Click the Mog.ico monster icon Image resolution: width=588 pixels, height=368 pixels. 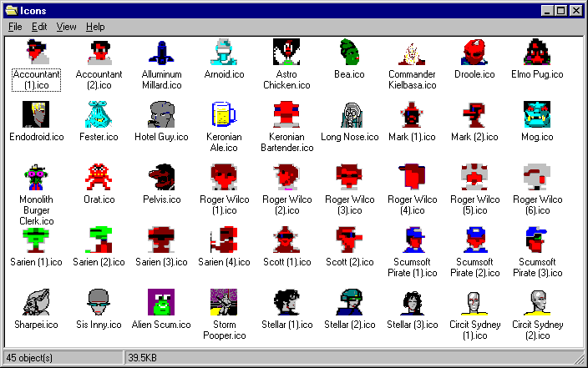[537, 114]
